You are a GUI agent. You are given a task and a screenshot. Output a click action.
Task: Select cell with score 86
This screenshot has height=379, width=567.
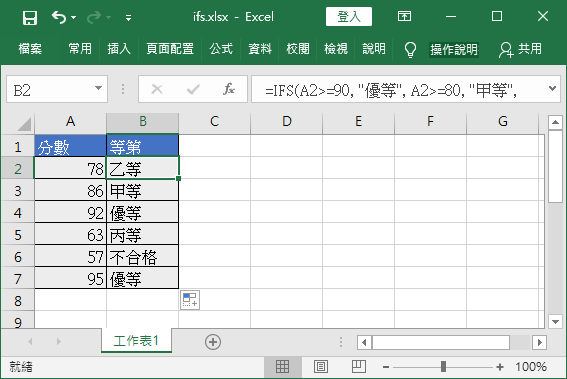[x=71, y=191]
